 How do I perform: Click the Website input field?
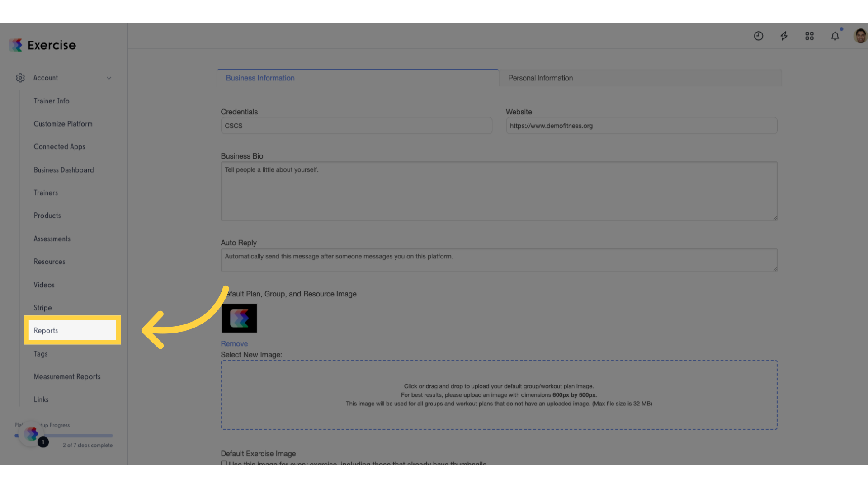(x=642, y=126)
